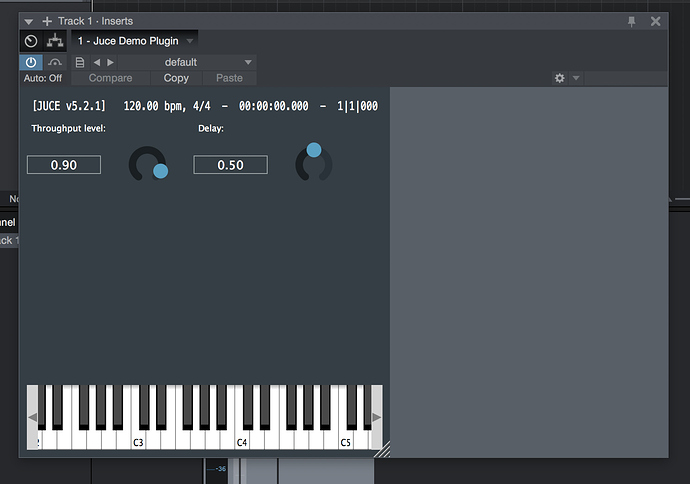Click the 00:00:00.000 timecode text
This screenshot has width=690, height=484.
(274, 106)
